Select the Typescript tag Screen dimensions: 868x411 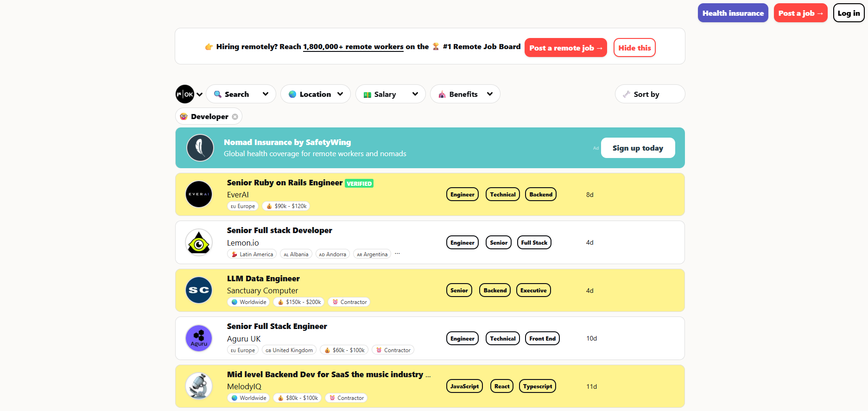(538, 386)
